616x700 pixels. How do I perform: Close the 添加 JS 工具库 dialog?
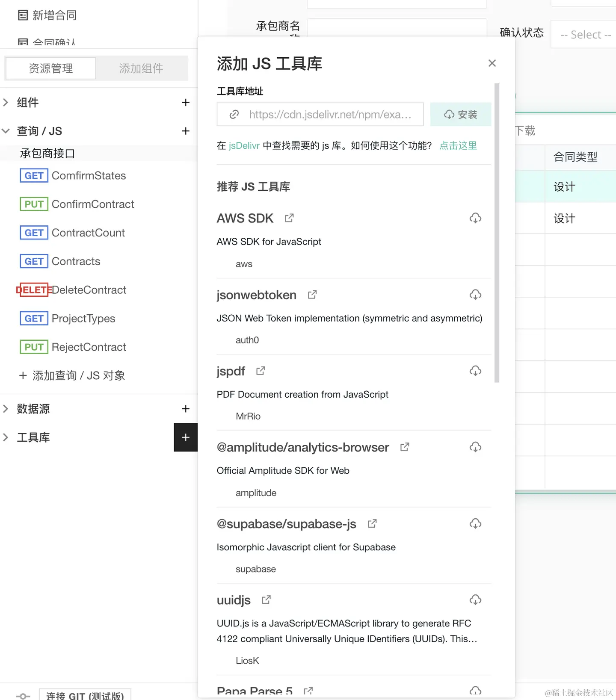[492, 63]
